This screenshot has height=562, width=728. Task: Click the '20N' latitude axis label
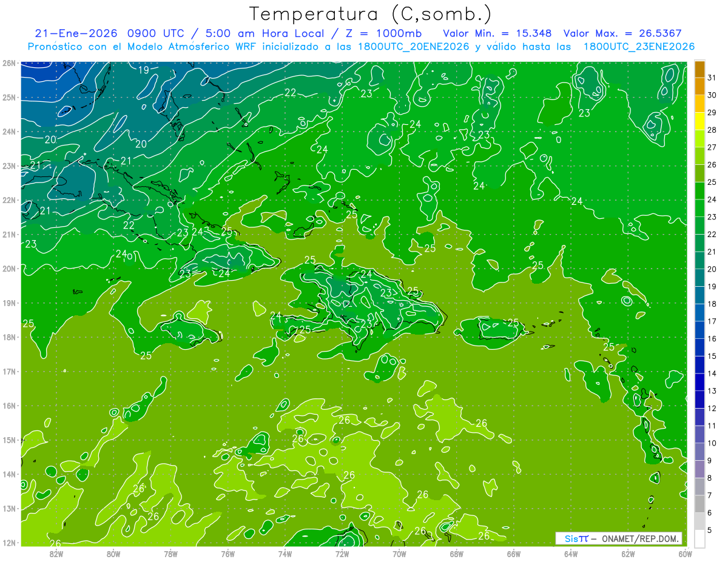coord(9,269)
